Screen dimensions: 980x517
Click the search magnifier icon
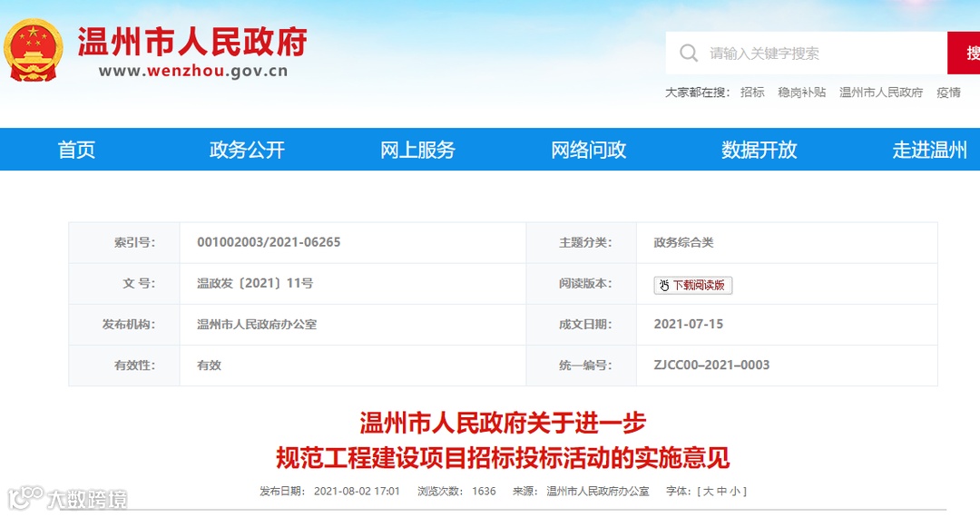coord(688,54)
